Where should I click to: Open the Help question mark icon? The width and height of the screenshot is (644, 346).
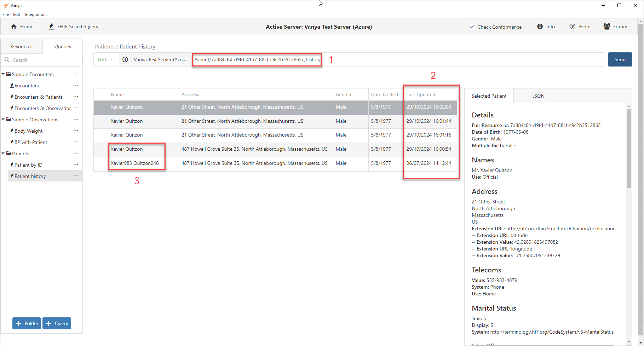[573, 27]
